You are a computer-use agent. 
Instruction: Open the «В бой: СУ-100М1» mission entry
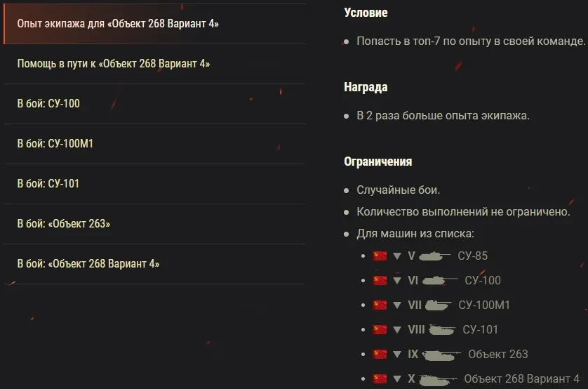(x=55, y=144)
